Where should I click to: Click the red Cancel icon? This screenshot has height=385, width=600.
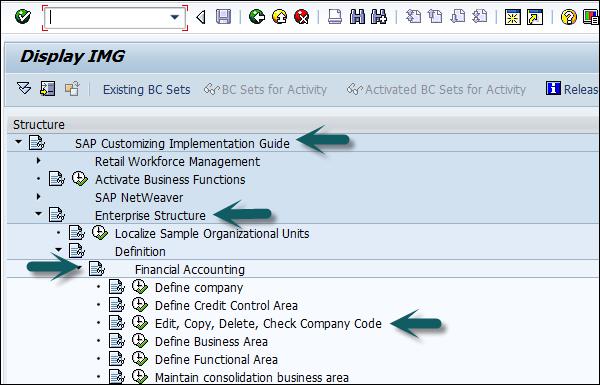click(x=302, y=17)
